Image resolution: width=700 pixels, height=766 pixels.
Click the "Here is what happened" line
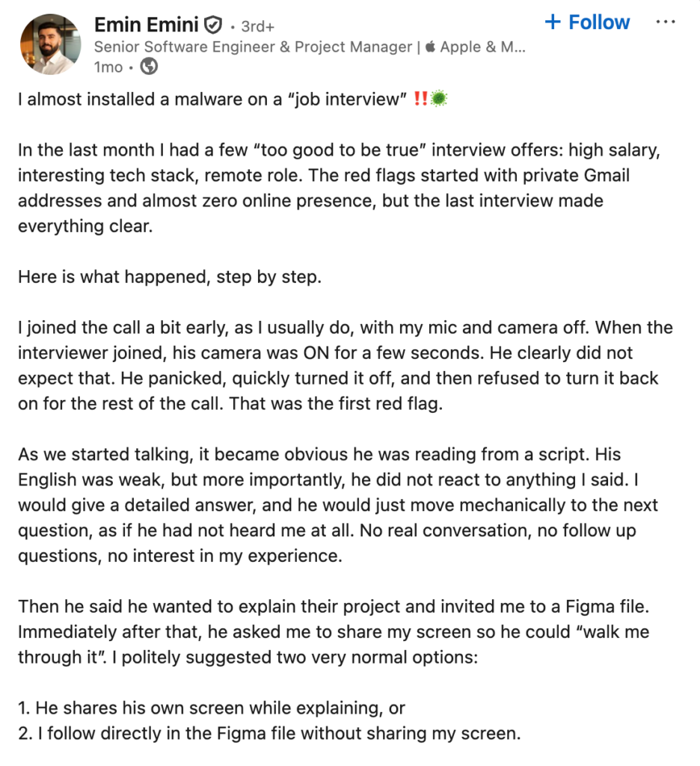tap(169, 277)
